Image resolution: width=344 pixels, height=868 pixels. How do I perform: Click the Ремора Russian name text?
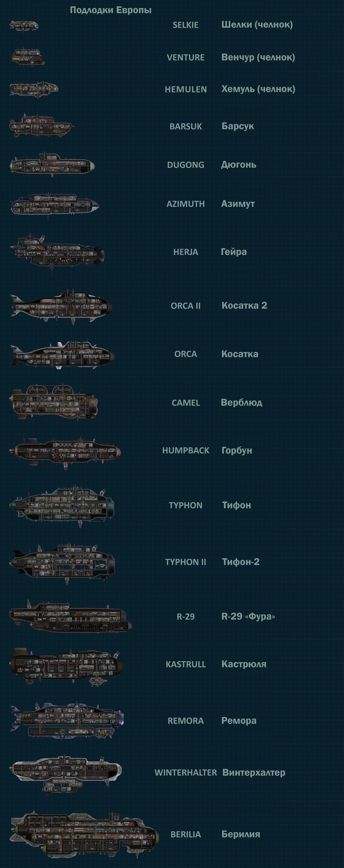(239, 721)
